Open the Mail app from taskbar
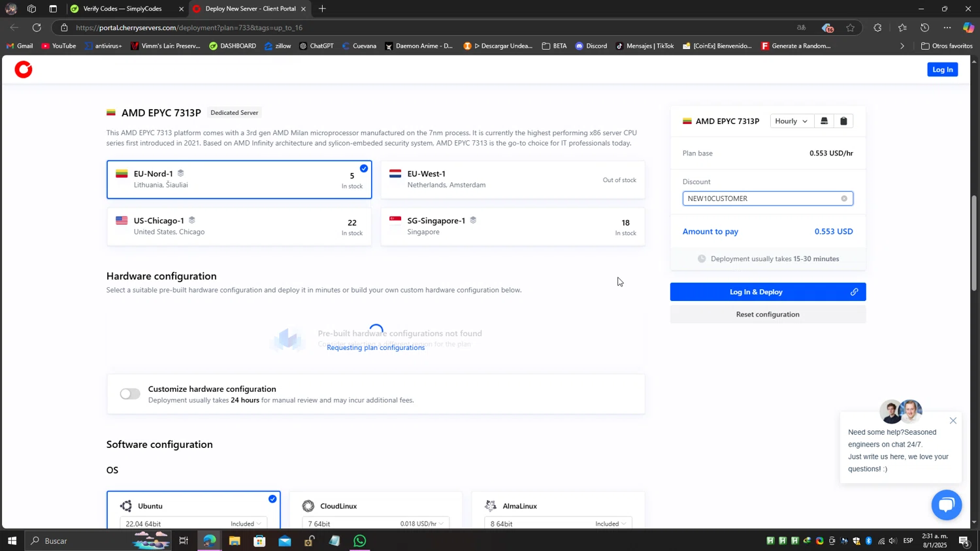The image size is (980, 551). click(285, 541)
